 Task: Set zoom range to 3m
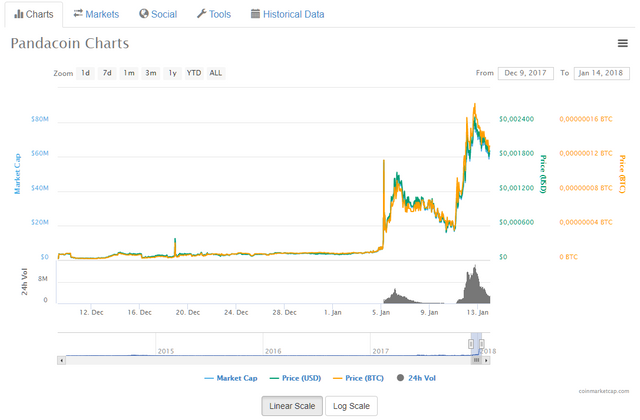151,73
